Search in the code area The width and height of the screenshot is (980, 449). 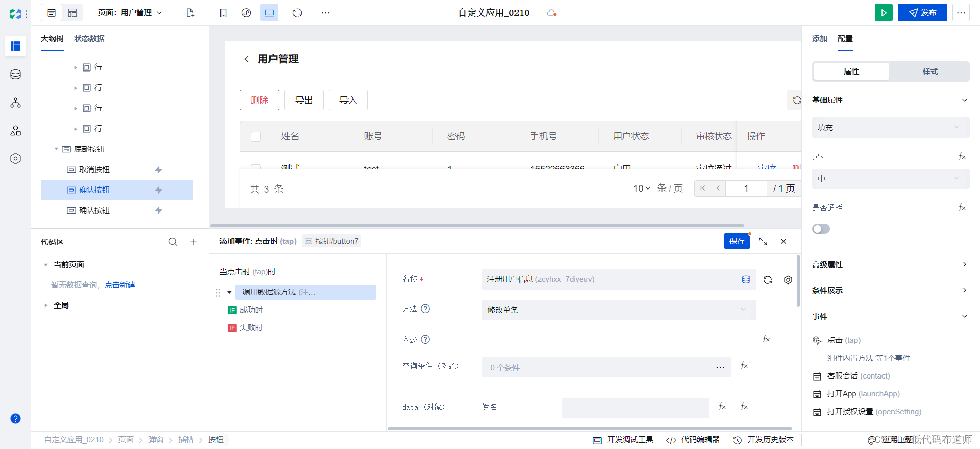click(173, 242)
